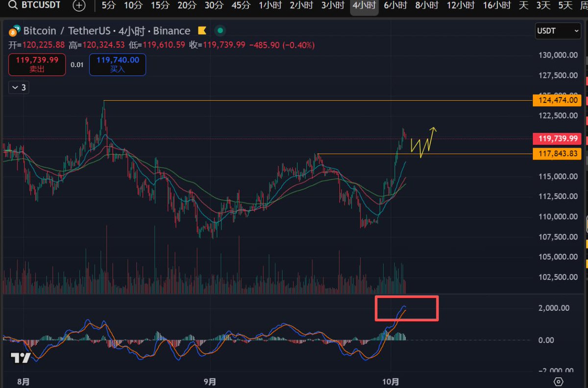Click the TradingView logo in chart corner
Image resolution: width=588 pixels, height=388 pixels.
click(21, 358)
